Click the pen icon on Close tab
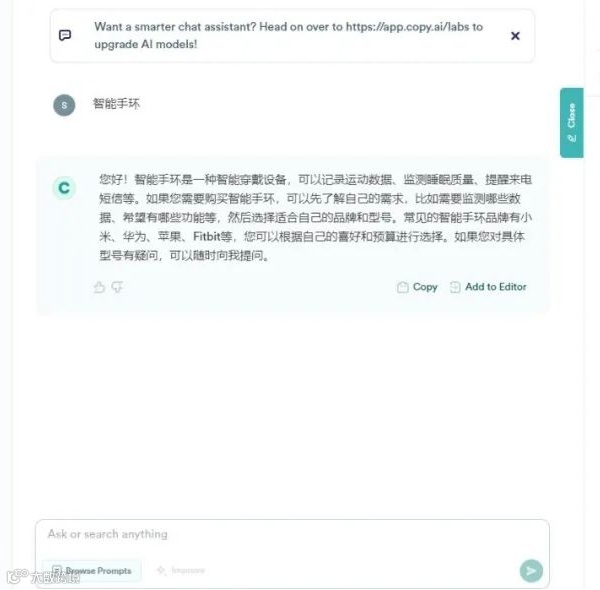 pos(572,138)
